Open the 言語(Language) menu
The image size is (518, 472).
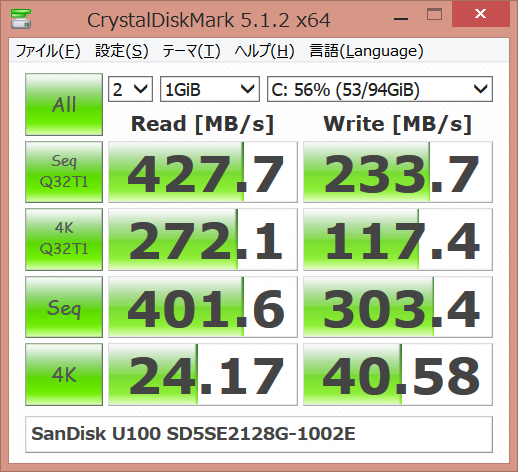coord(366,51)
